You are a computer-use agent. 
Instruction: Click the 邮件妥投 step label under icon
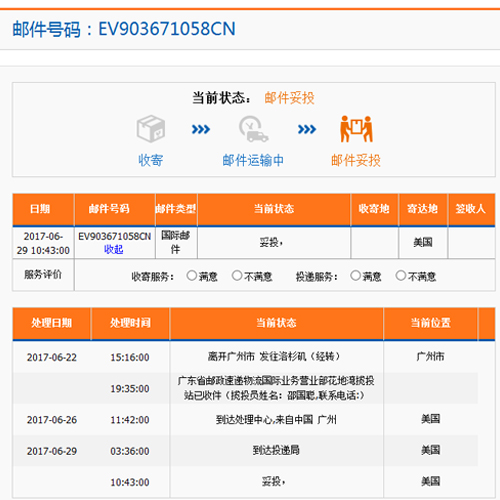coord(356,160)
